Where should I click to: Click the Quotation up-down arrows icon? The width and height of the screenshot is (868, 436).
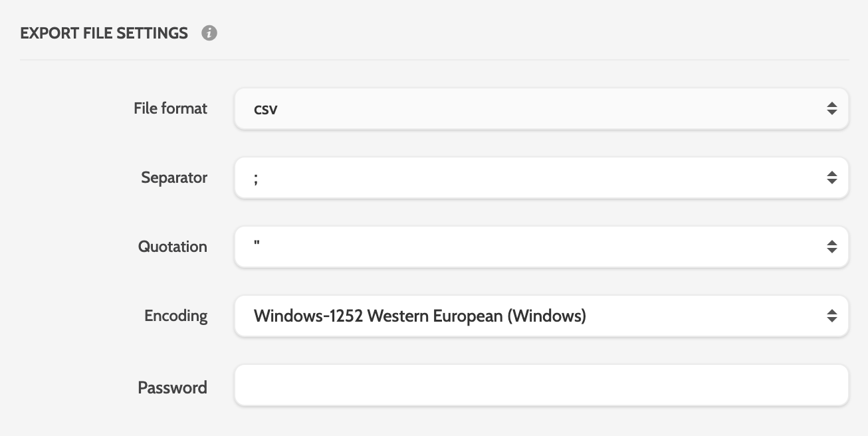(831, 247)
